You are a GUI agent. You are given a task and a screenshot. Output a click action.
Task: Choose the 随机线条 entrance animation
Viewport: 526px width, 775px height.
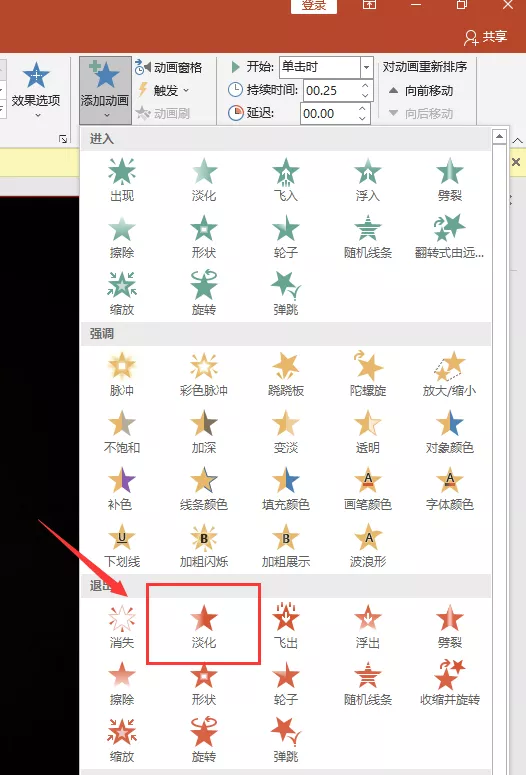[x=368, y=237]
